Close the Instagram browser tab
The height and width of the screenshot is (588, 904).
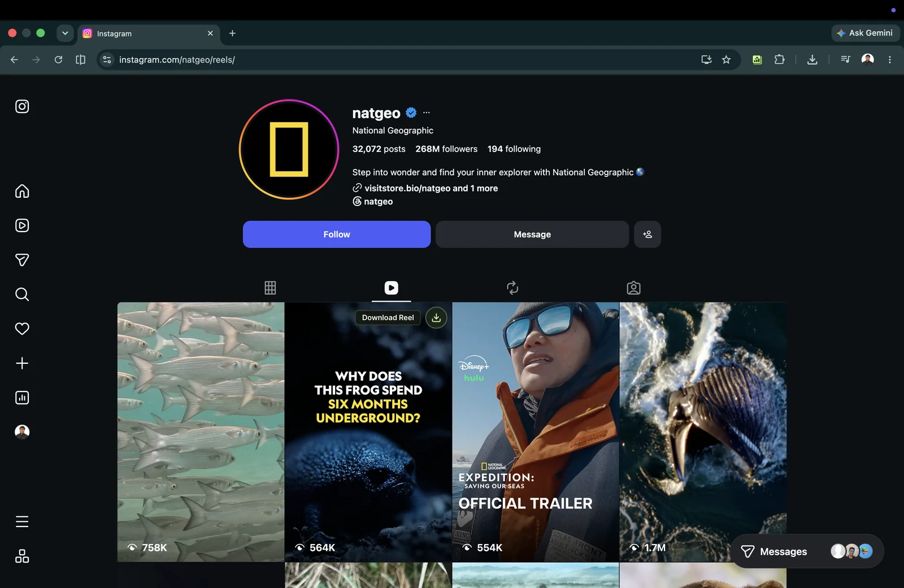210,33
